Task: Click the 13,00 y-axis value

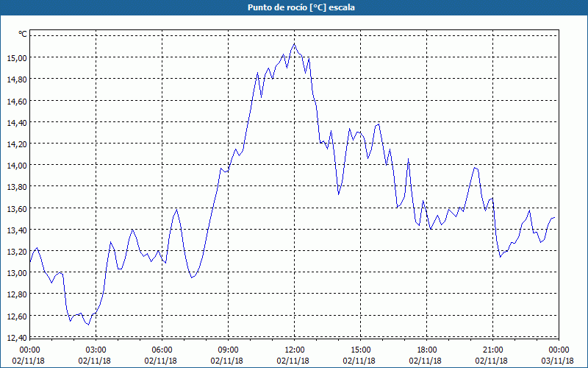Action: (17, 272)
